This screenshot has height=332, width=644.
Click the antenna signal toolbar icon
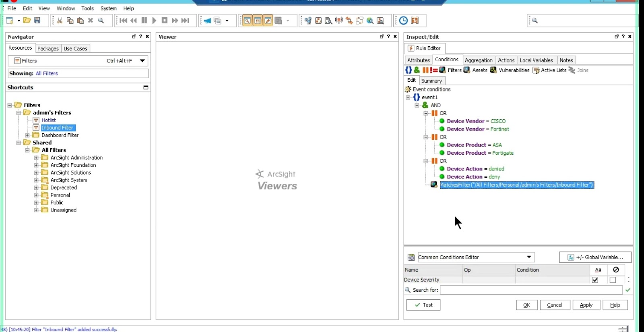click(x=339, y=21)
